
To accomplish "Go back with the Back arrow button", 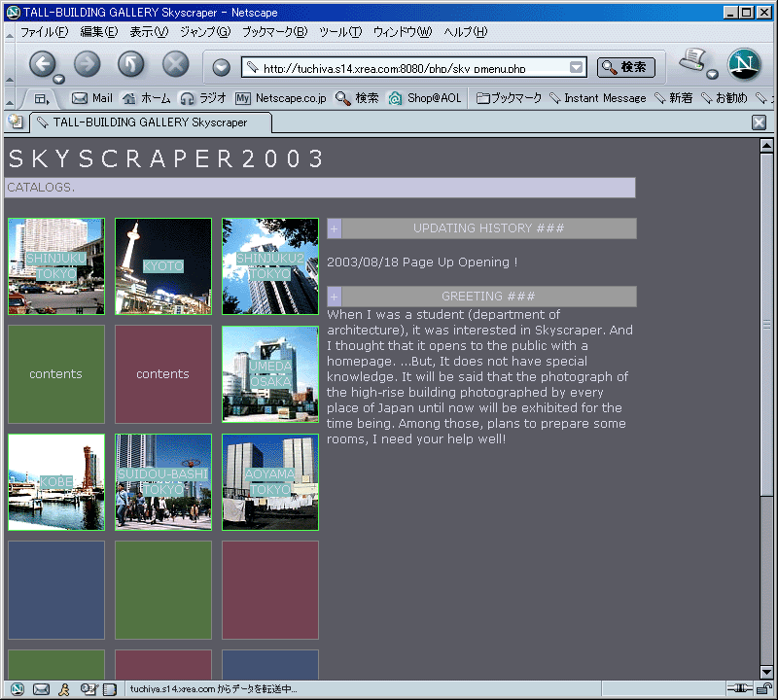I will 42,64.
